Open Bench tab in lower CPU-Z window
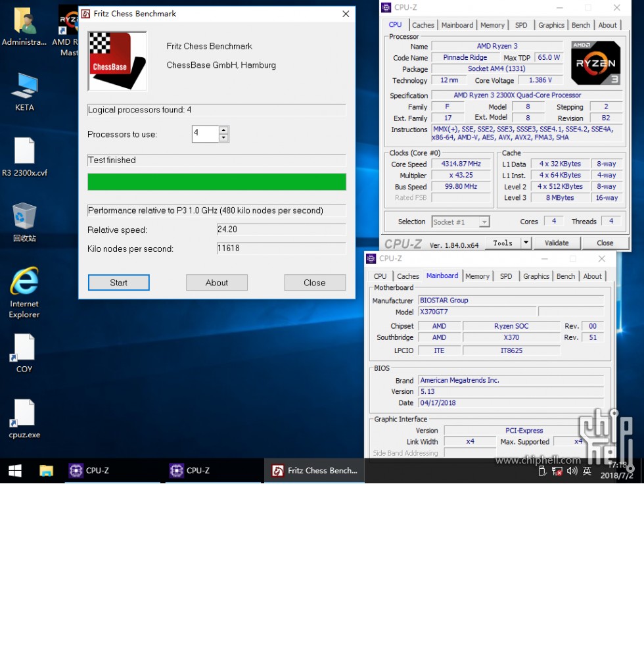The image size is (644, 651). tap(566, 276)
